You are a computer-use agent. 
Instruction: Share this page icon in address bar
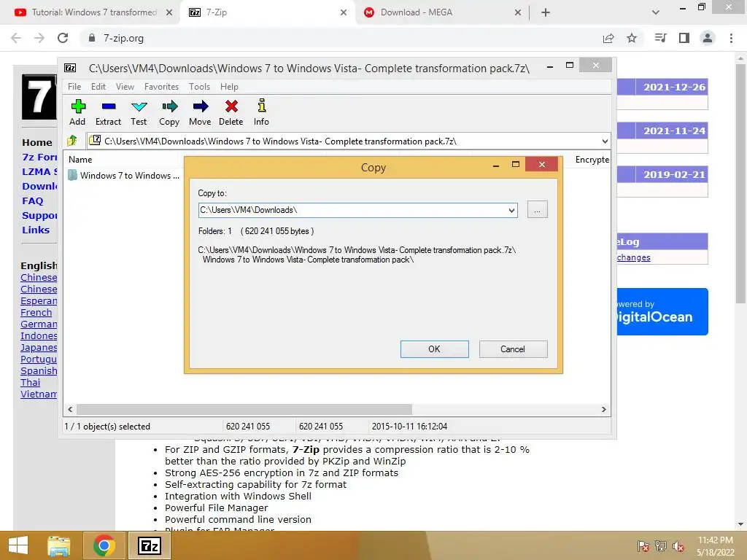[x=608, y=38]
